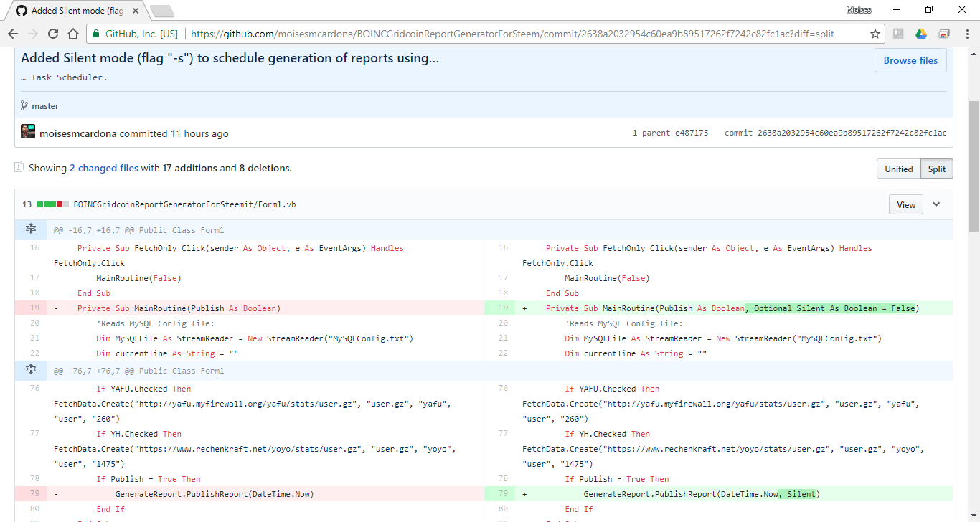Click highlighted 'Optional Silent As Boolean = False'
Viewport: 980px width, 522px height.
[x=830, y=308]
